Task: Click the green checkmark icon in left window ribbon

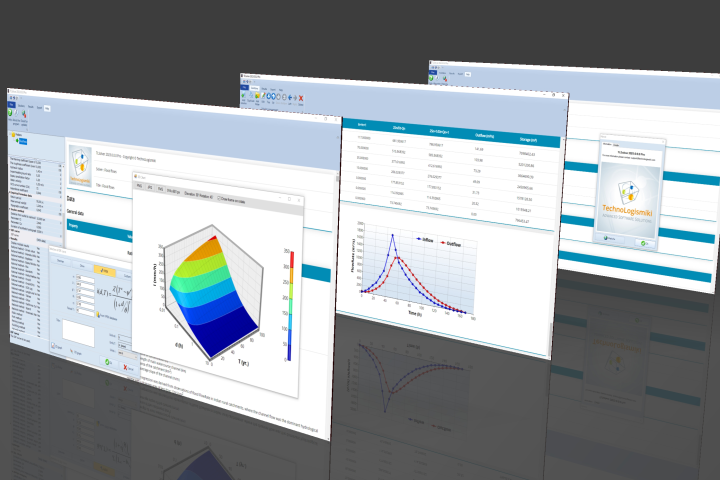Action: [11, 113]
